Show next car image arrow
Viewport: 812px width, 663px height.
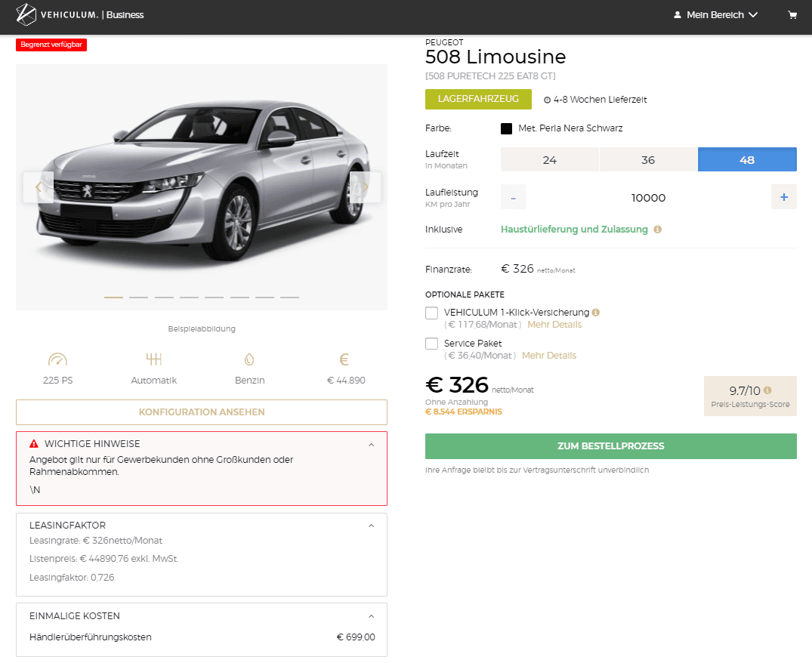(365, 187)
